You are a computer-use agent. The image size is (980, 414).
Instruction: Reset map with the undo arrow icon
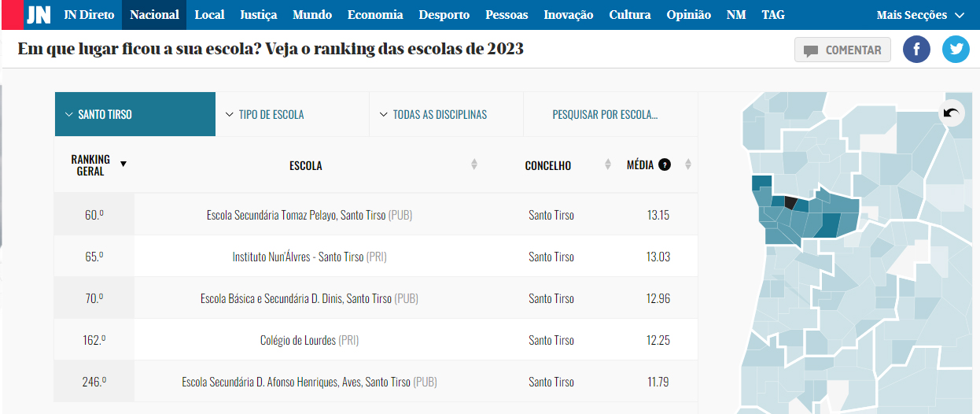952,113
